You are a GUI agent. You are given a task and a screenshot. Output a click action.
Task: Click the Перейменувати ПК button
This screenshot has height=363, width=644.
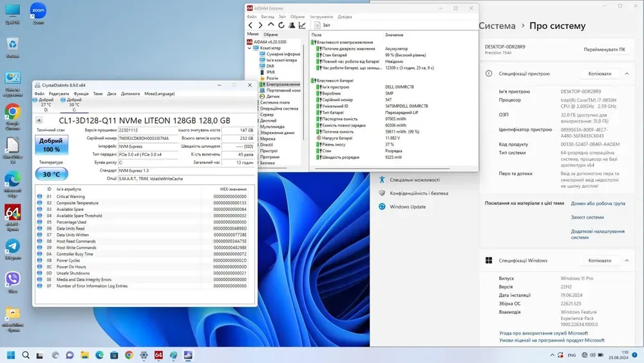[604, 50]
